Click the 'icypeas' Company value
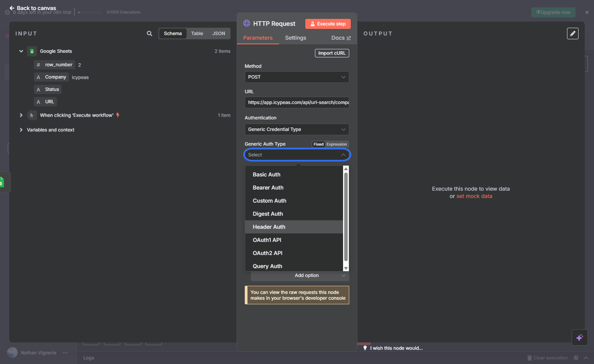This screenshot has height=364, width=594. click(80, 77)
